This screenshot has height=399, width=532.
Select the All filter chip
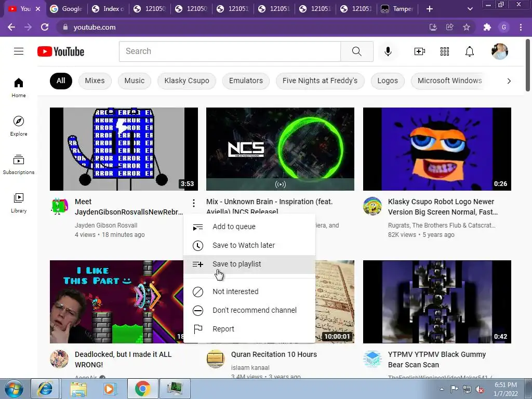pos(61,81)
